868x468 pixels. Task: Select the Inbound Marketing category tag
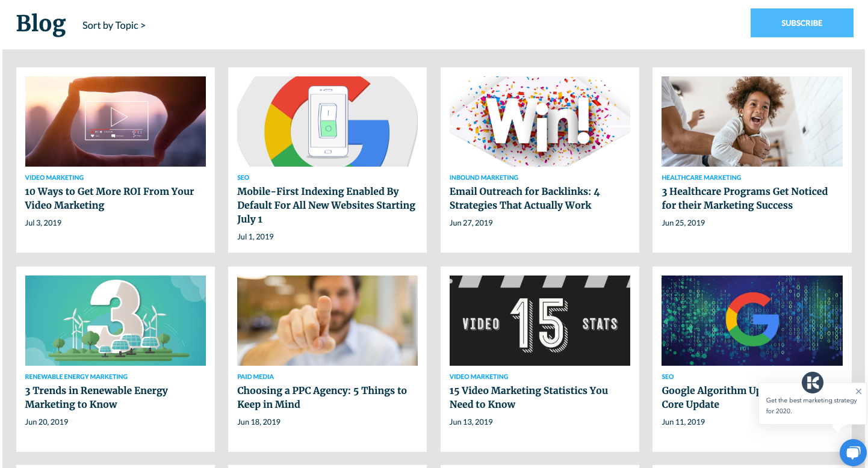(484, 177)
